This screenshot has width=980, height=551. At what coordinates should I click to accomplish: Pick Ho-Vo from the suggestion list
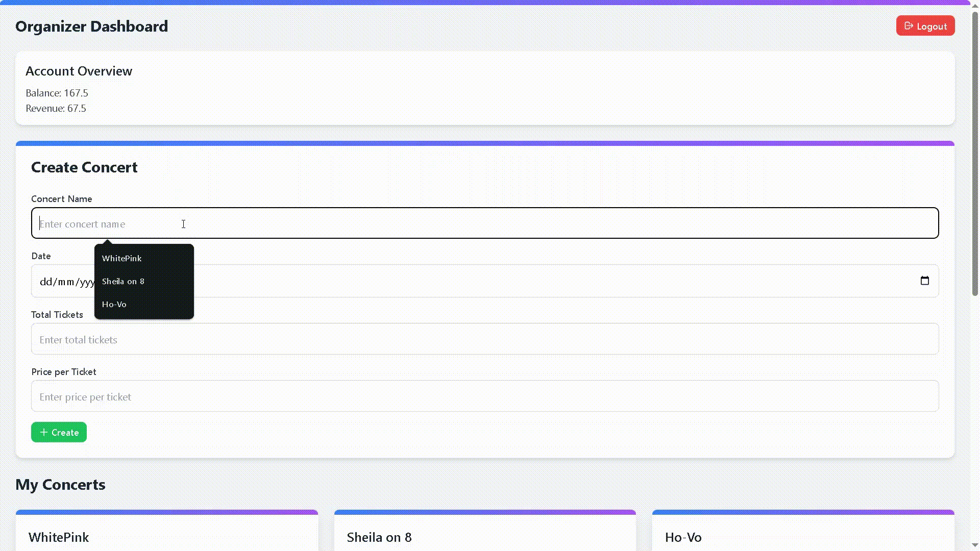(114, 304)
